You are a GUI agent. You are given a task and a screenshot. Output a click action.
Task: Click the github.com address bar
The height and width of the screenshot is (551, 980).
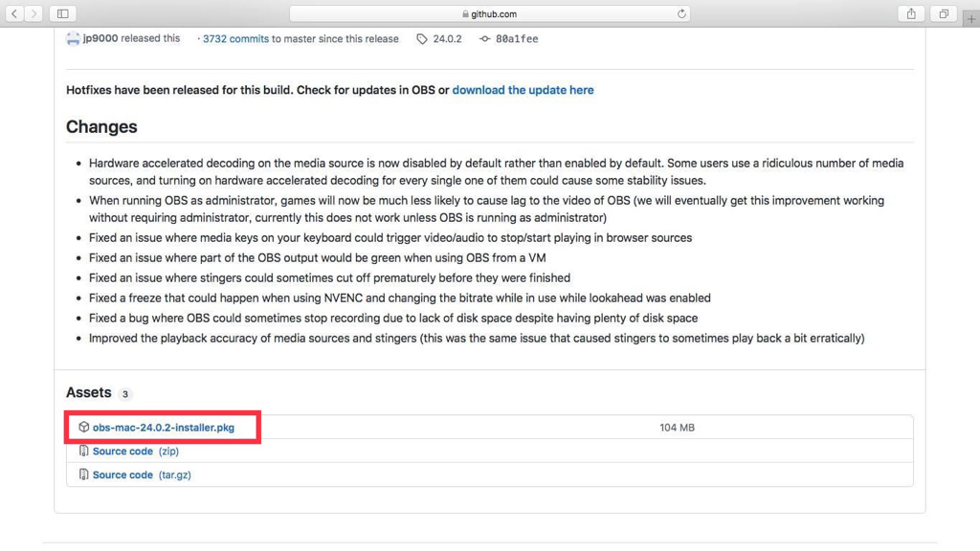tap(489, 13)
